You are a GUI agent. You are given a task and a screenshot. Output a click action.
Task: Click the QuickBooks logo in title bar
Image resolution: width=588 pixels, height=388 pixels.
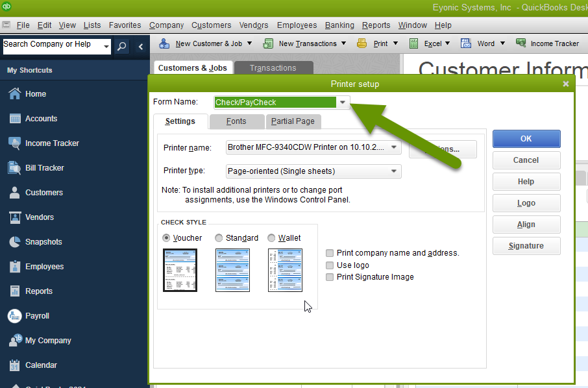coord(6,6)
